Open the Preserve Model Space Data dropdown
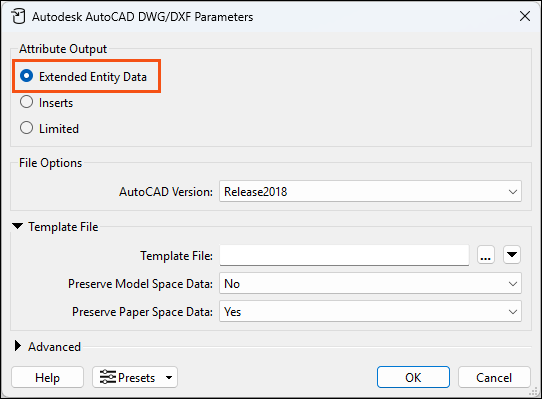This screenshot has height=399, width=542. [x=370, y=284]
